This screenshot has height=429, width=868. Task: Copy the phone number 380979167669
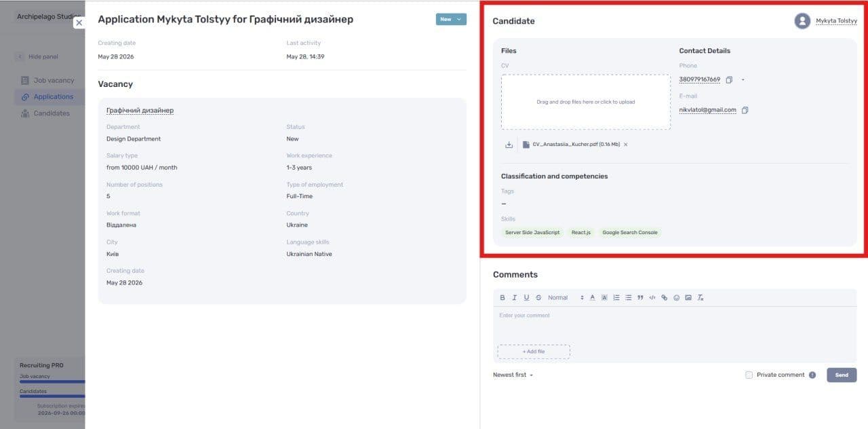(x=729, y=80)
